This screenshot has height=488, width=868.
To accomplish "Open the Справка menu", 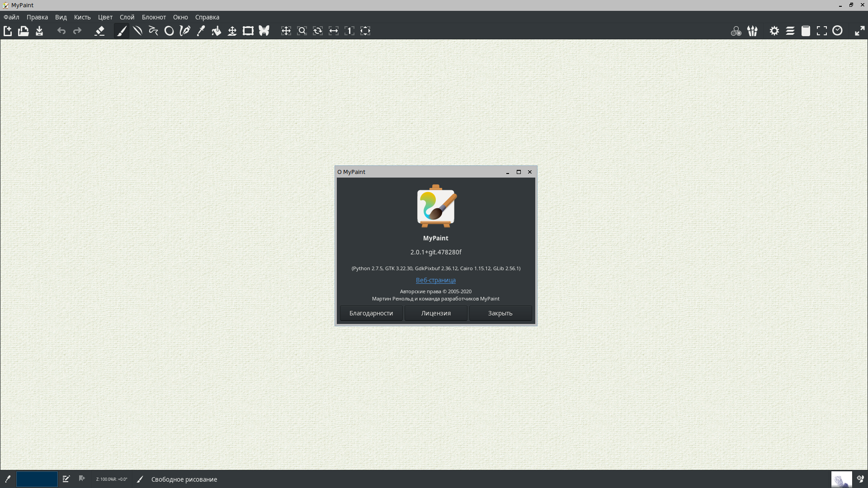I will pos(207,17).
